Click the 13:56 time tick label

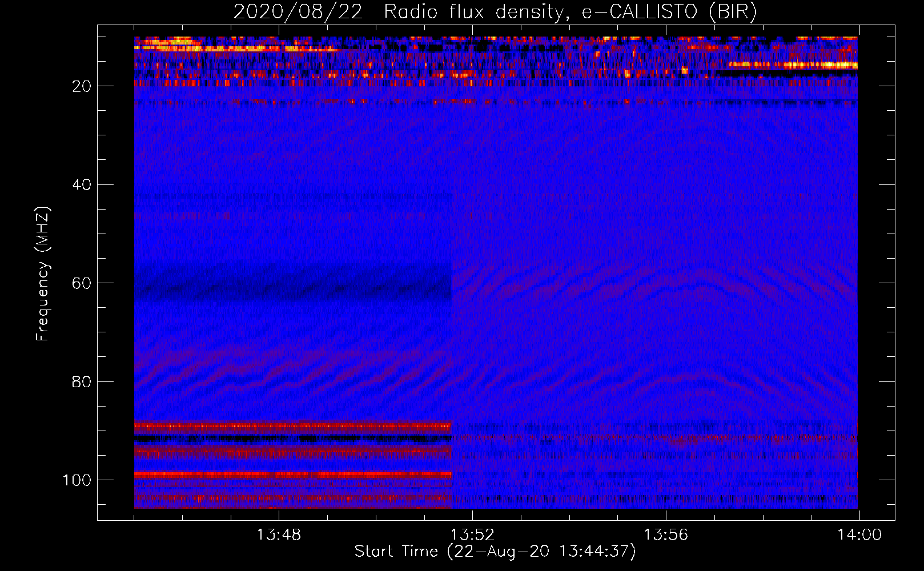coord(666,535)
